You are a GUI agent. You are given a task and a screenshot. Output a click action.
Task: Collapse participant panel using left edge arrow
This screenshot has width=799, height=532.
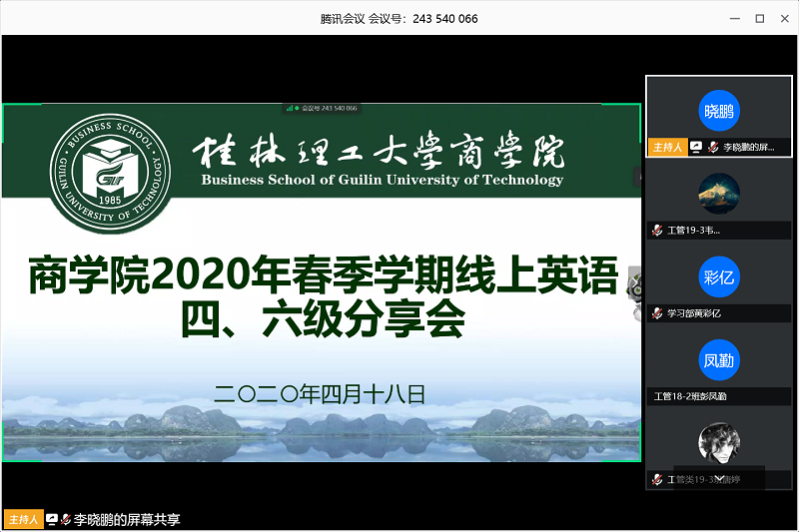(x=638, y=177)
